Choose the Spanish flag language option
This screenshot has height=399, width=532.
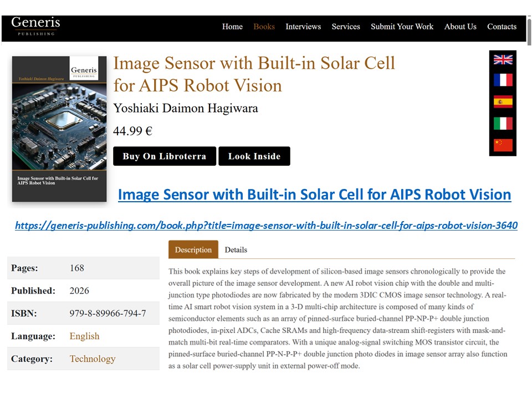[503, 102]
